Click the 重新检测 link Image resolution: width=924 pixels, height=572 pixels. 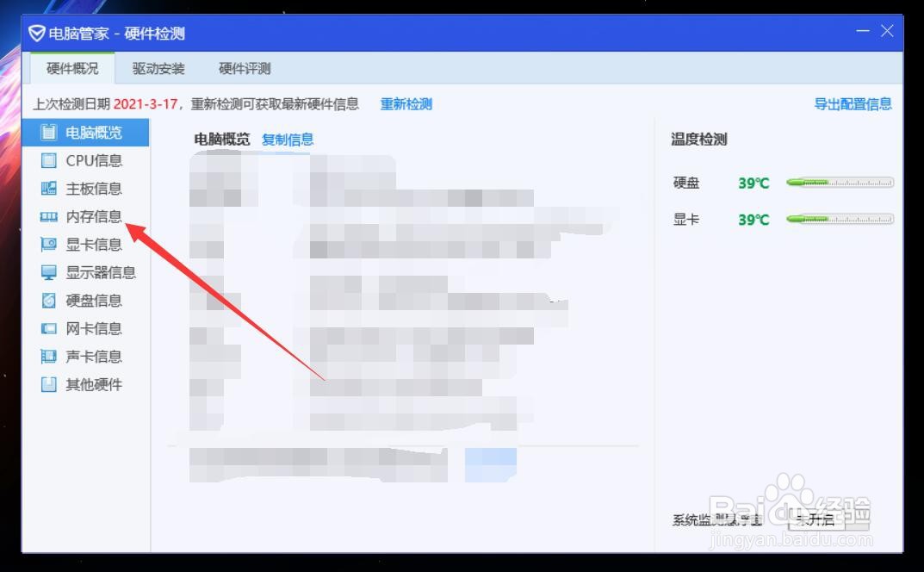pos(406,104)
